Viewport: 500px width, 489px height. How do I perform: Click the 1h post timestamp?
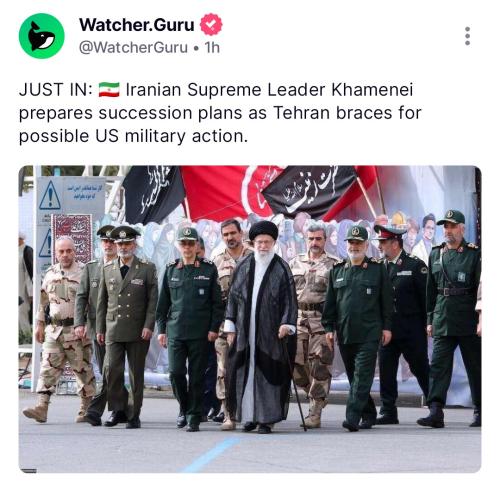click(x=212, y=47)
